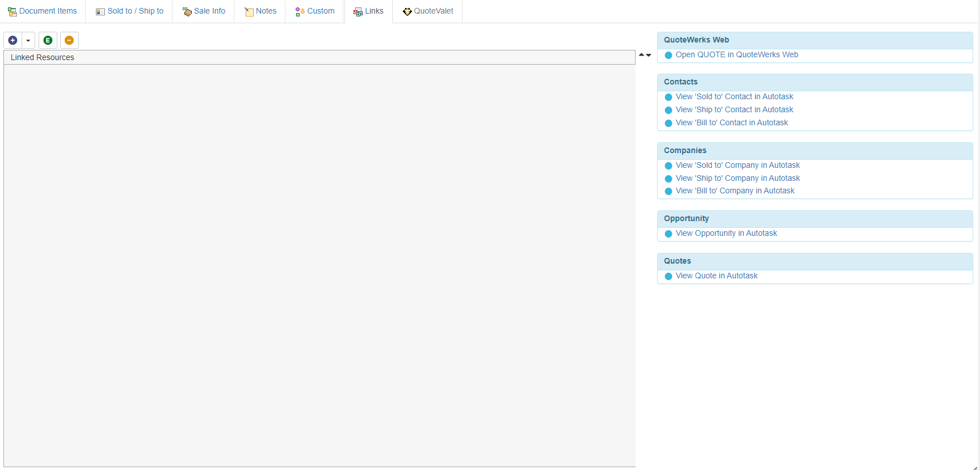
Task: View 'Ship to' Company in Autotask
Action: 738,179
